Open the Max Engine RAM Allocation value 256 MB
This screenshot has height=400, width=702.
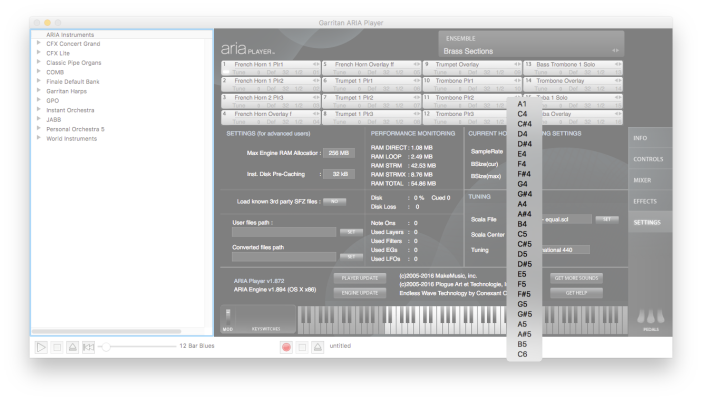coord(339,153)
